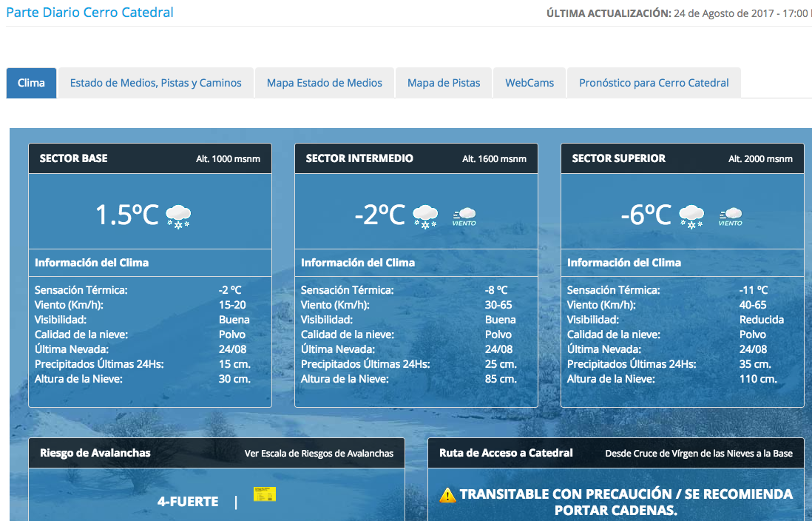The width and height of the screenshot is (812, 521).
Task: Click Información del Clima heading in Sector Superior
Action: pyautogui.click(x=624, y=263)
